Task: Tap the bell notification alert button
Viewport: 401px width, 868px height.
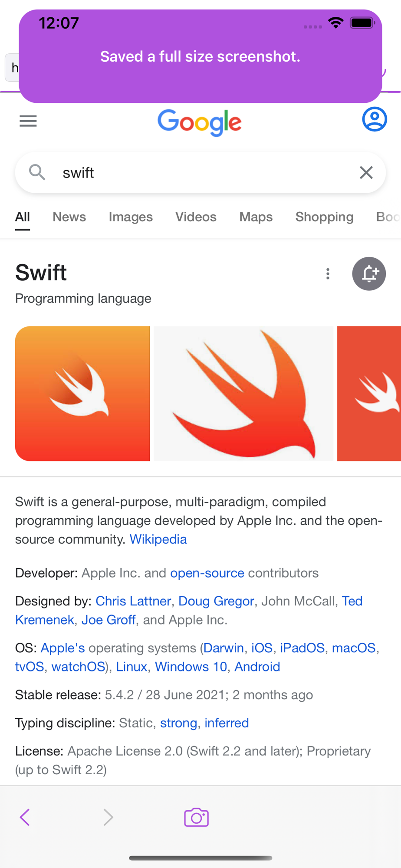Action: pos(369,273)
